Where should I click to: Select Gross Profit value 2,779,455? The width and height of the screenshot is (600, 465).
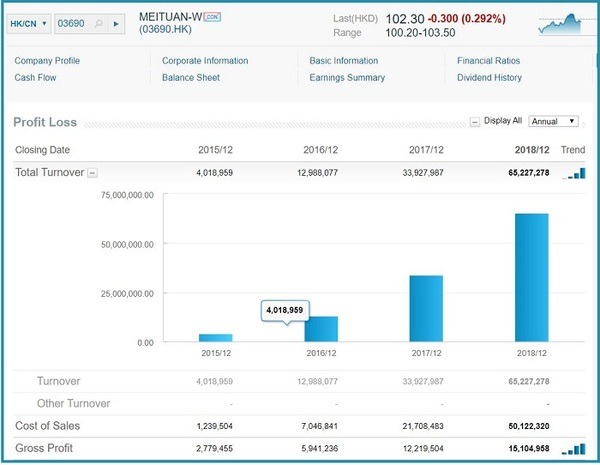215,449
